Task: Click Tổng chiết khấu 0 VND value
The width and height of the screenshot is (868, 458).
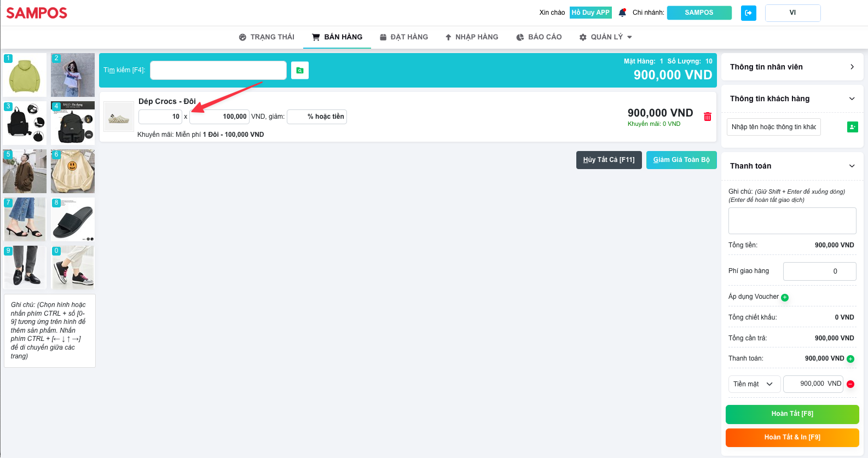Action: (844, 317)
